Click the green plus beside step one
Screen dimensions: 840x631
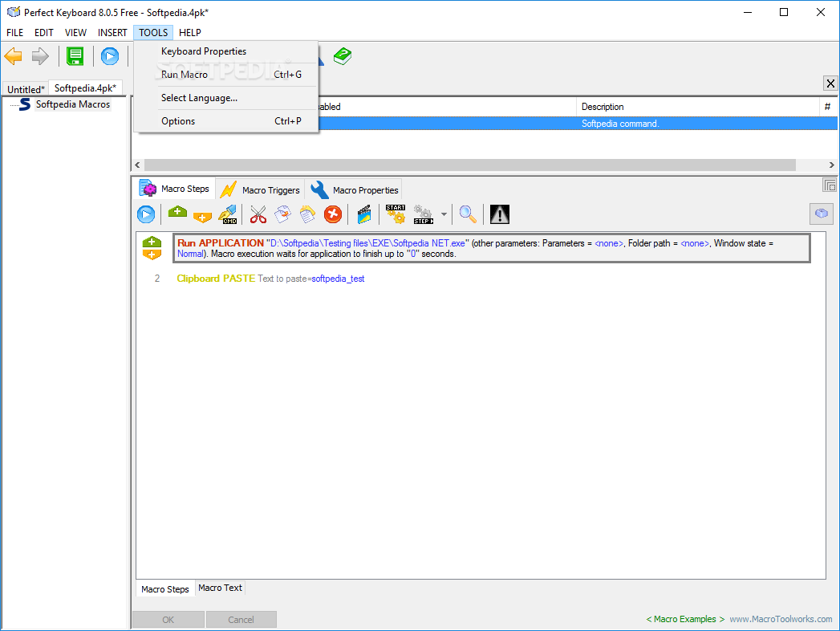[152, 242]
